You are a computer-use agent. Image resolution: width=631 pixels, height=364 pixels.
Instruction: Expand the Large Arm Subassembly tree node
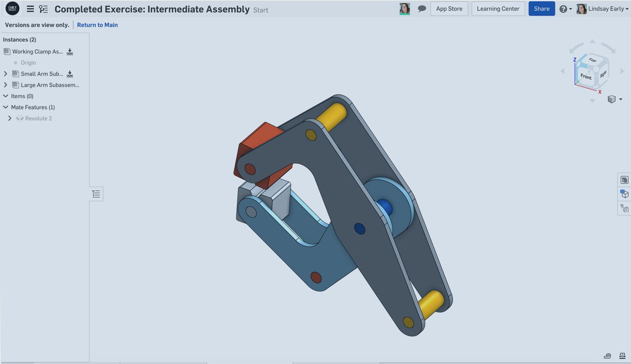[6, 85]
